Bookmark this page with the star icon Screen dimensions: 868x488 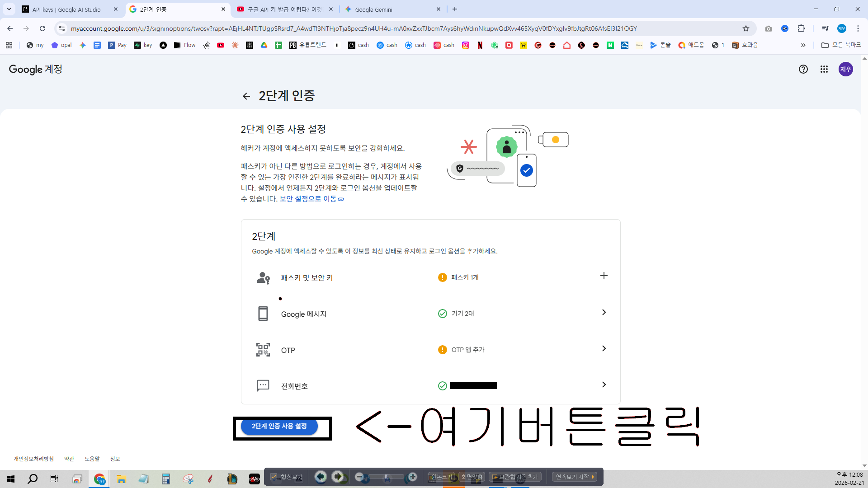(x=746, y=28)
